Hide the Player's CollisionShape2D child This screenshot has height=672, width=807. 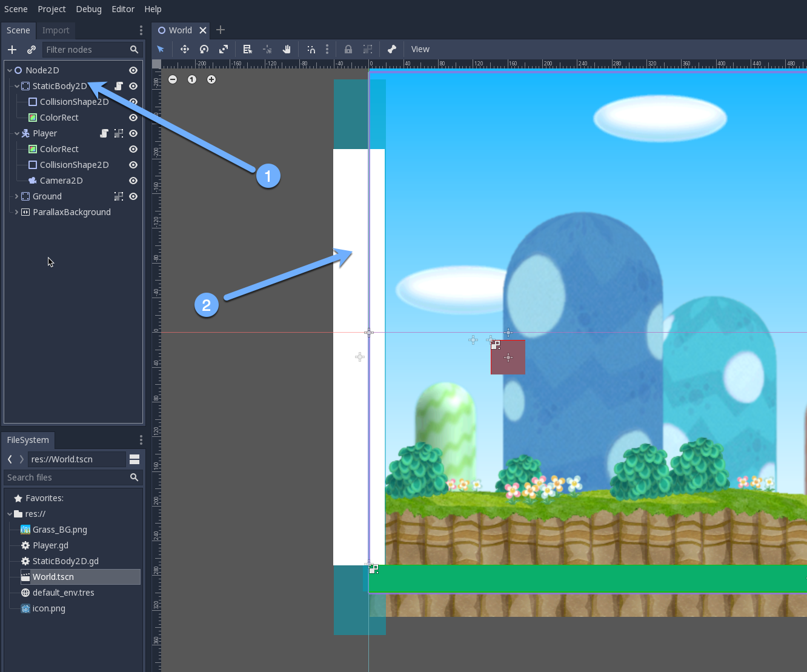(133, 165)
